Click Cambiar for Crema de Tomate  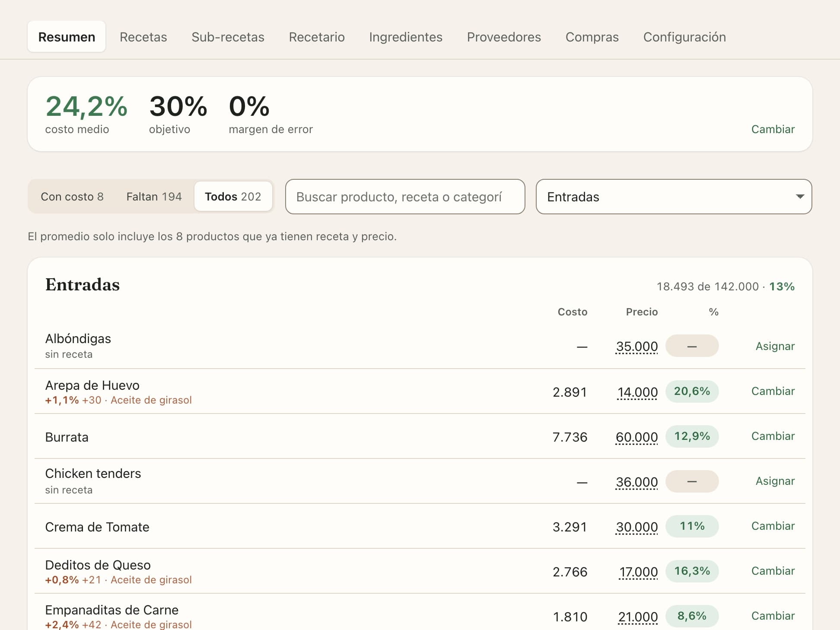(773, 526)
